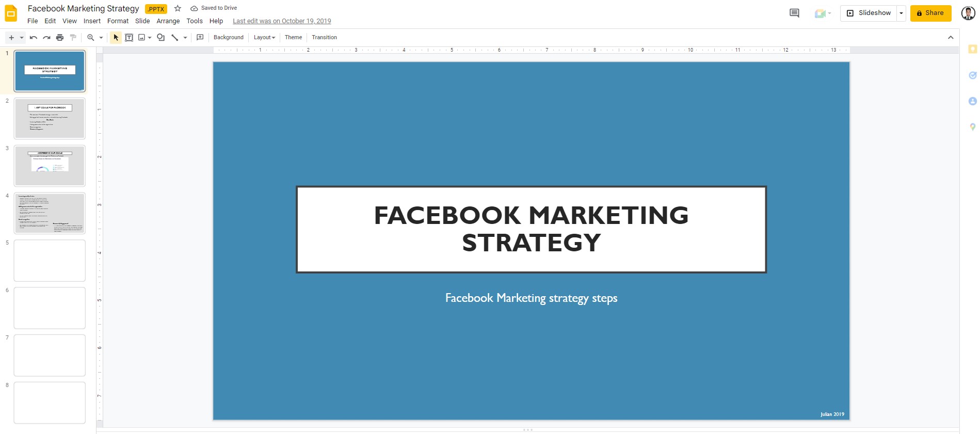Expand the insert image dropdown arrow
Viewport: 980px width, 434px height.
150,38
